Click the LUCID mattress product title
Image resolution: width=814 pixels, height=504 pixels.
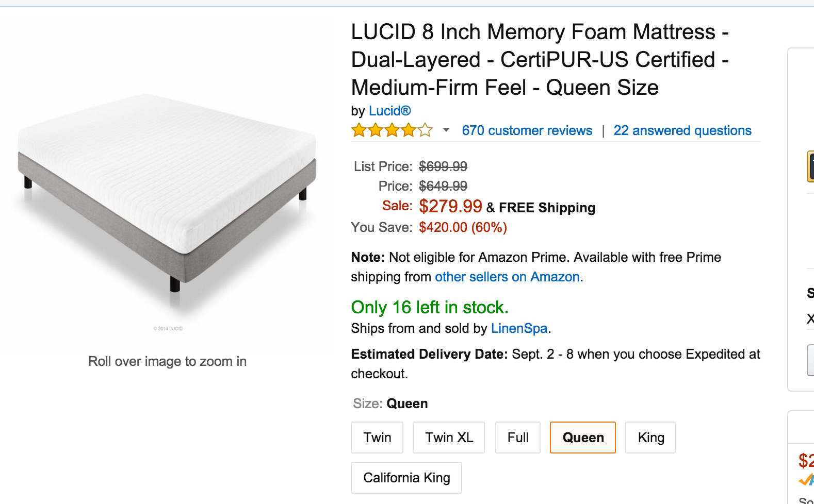[539, 60]
